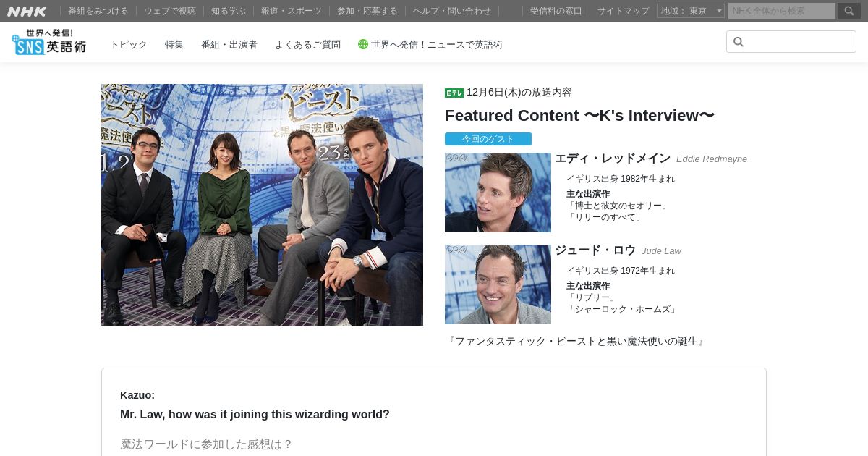This screenshot has width=868, height=456.
Task: Click 'Eddie Redmayne' English name text
Action: (712, 159)
